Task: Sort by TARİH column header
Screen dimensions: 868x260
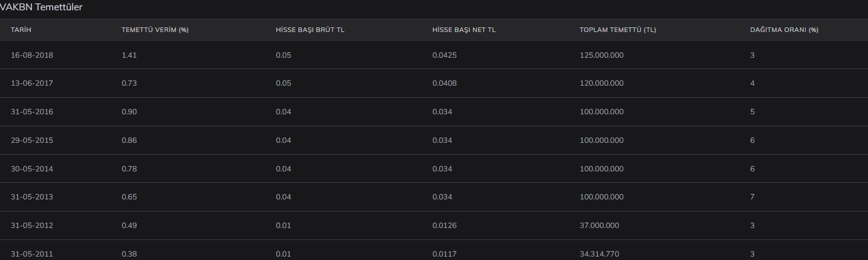Action: click(21, 30)
